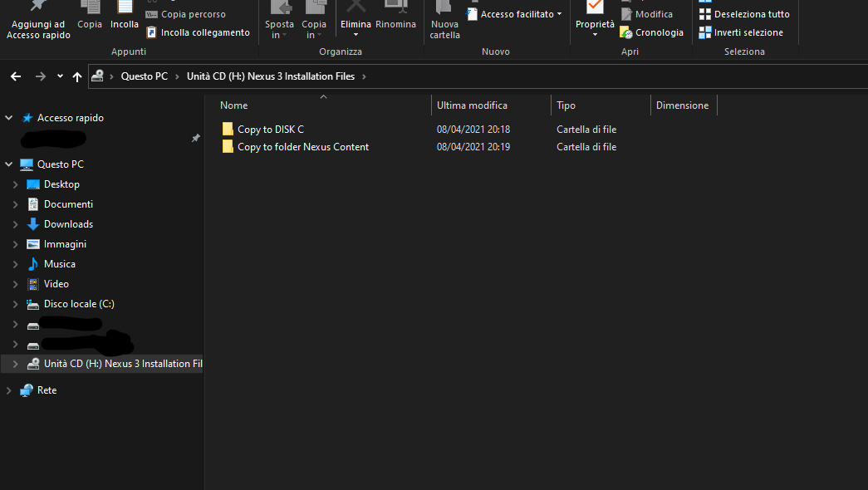Expand the Downloads tree node
Image resolution: width=868 pixels, height=490 pixels.
click(16, 224)
